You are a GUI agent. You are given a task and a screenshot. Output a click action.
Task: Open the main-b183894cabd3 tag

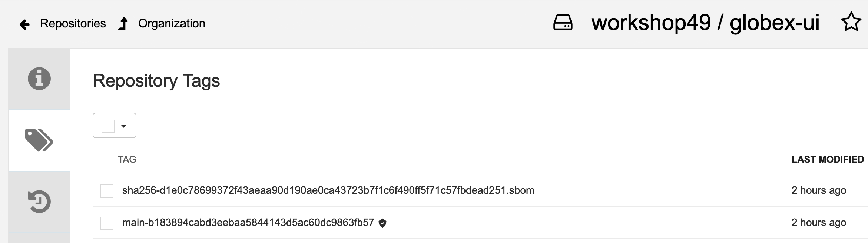(248, 223)
